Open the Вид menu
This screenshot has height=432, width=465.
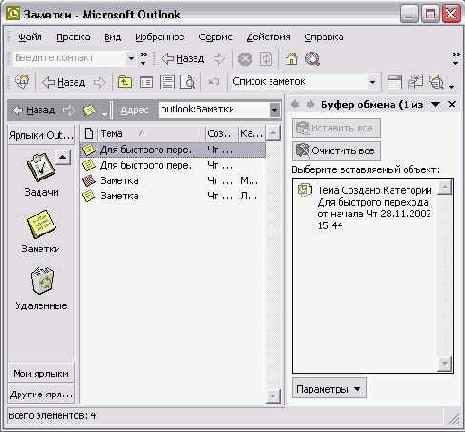pos(112,37)
